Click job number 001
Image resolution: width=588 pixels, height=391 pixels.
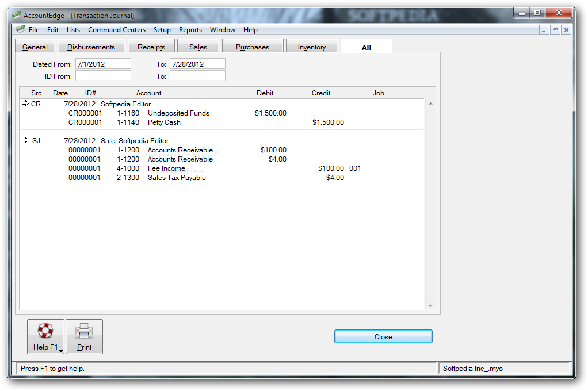[355, 168]
